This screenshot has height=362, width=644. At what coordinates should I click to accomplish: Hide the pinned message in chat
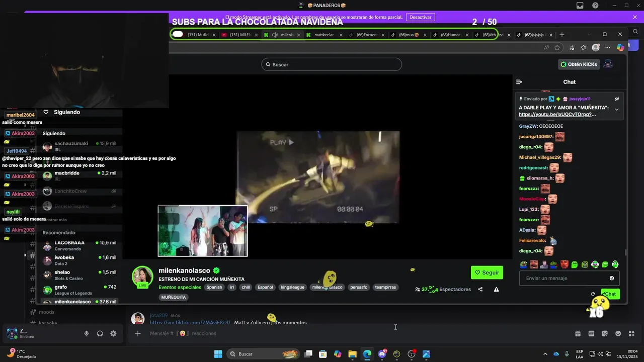point(617,99)
